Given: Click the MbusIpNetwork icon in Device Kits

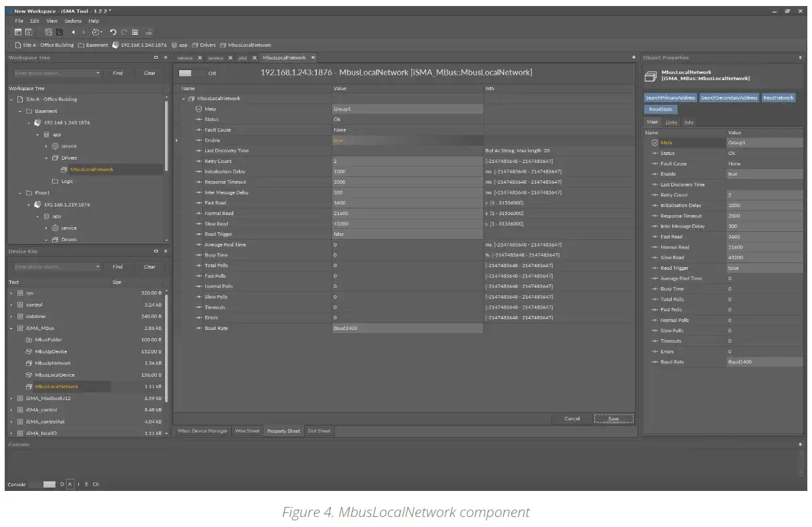Looking at the screenshot, I should [29, 363].
